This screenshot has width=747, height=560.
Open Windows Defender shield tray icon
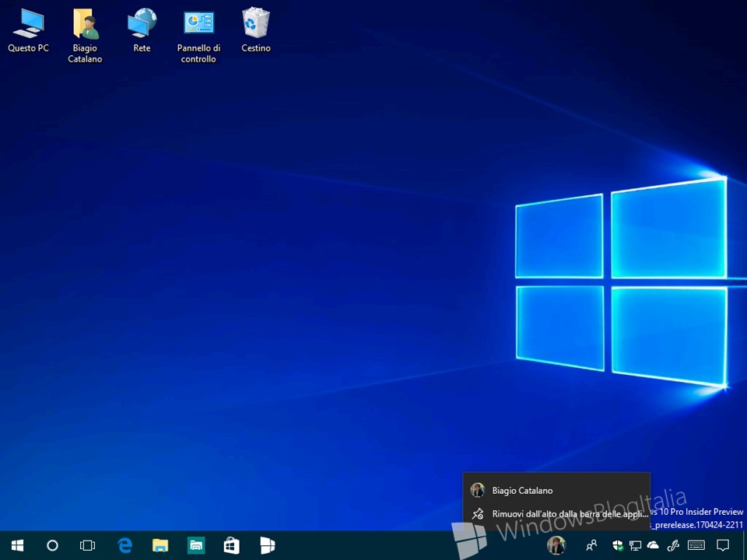tap(618, 545)
